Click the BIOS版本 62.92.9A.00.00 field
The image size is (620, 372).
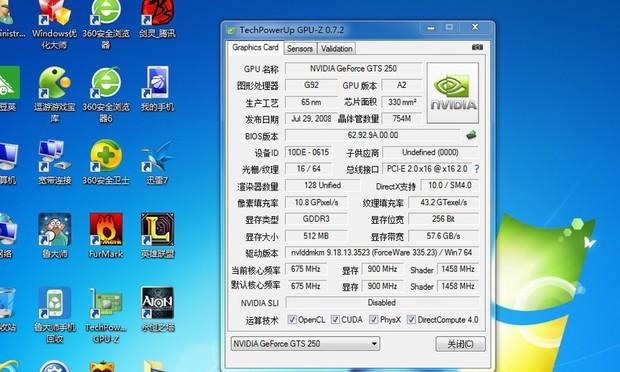point(372,135)
